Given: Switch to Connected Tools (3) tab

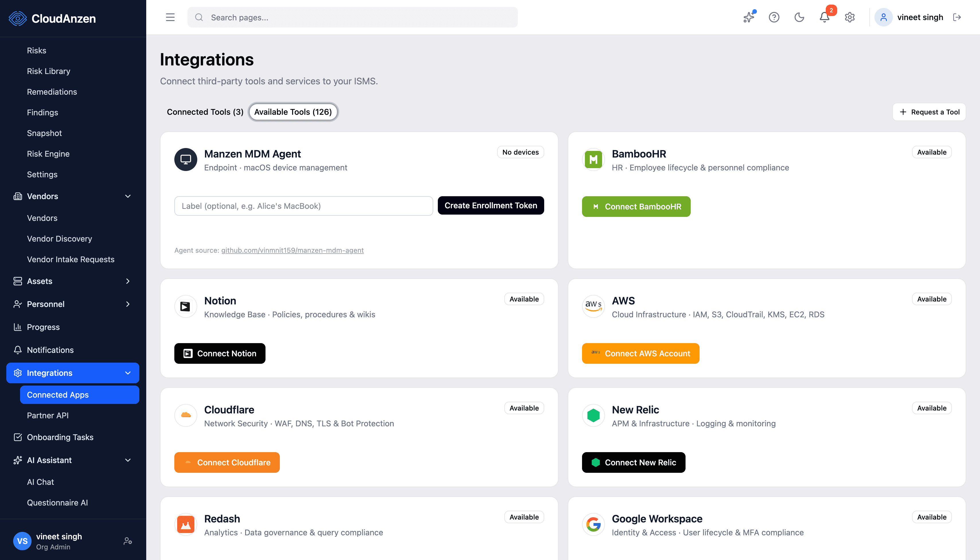Looking at the screenshot, I should pyautogui.click(x=205, y=112).
